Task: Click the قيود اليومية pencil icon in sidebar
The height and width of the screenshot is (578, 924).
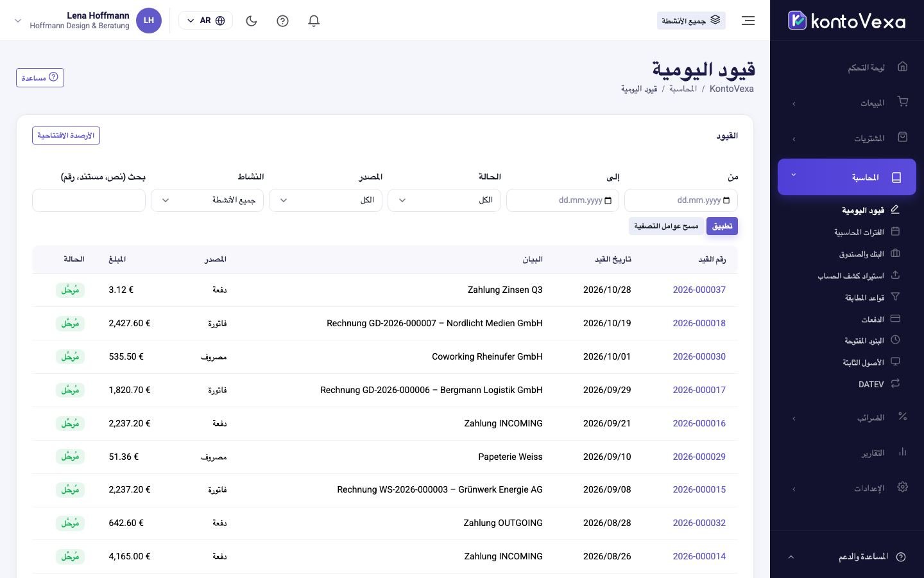Action: tap(895, 209)
